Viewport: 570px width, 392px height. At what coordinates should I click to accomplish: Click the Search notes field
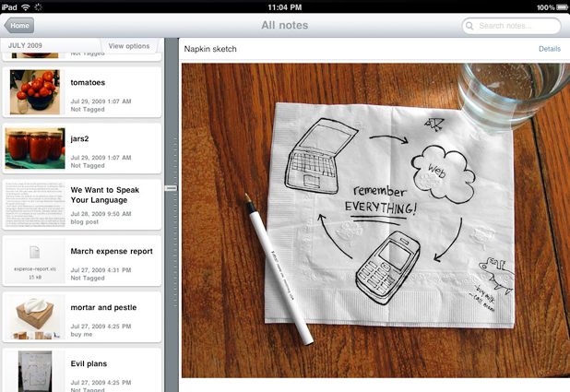511,26
